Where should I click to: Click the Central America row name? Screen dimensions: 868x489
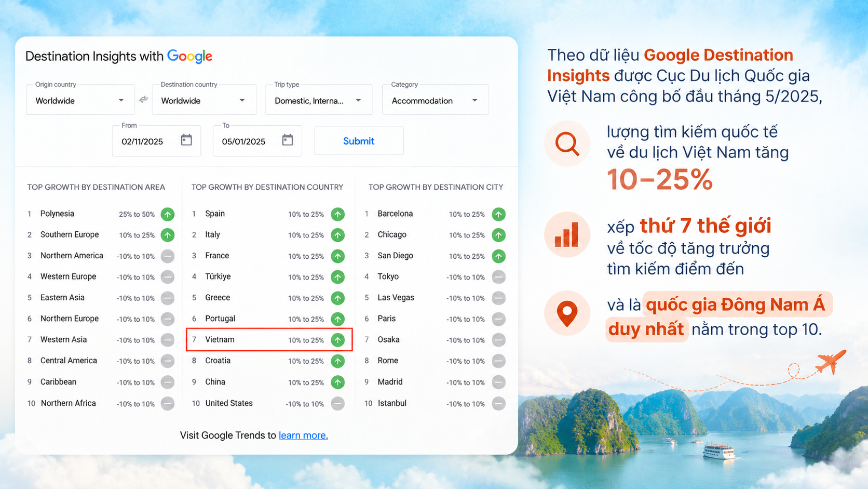pos(69,361)
